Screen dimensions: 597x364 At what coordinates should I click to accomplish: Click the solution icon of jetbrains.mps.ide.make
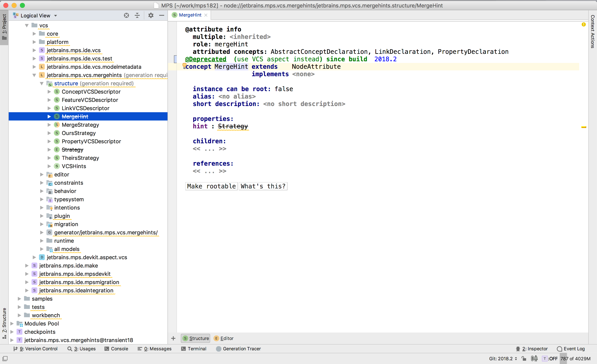pyautogui.click(x=34, y=265)
